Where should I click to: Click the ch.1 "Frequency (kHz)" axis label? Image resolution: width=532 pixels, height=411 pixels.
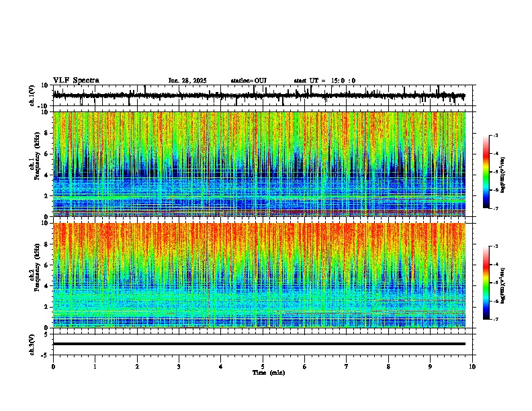(37, 156)
